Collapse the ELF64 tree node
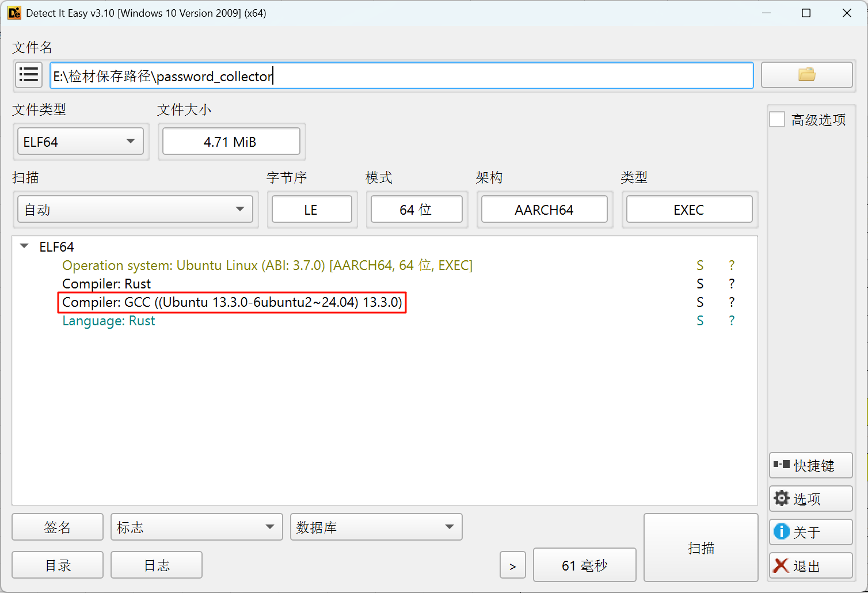 pyautogui.click(x=24, y=246)
